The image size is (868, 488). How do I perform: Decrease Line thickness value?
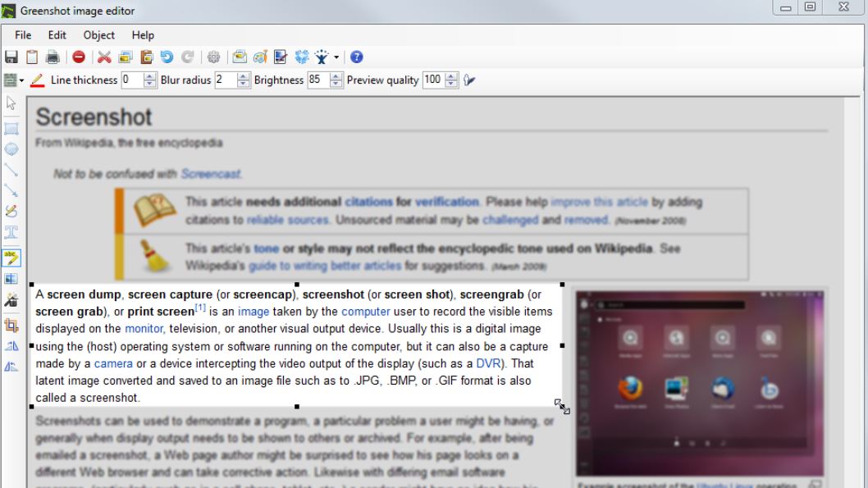[x=149, y=84]
